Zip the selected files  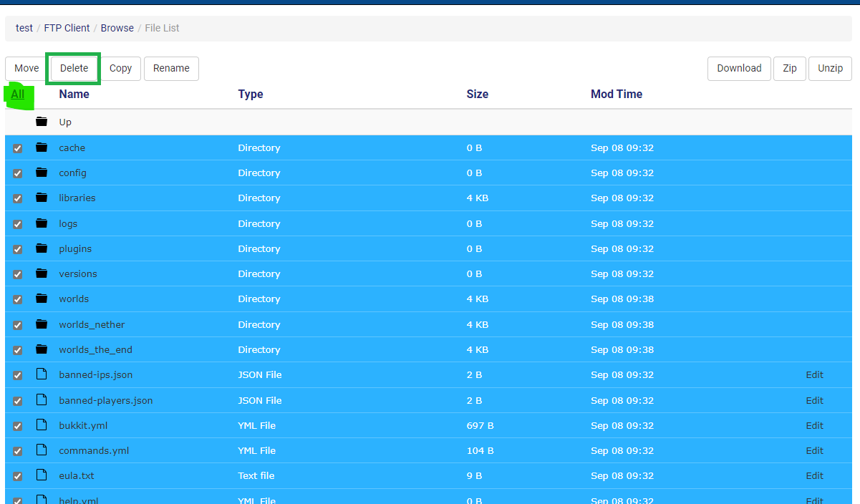790,69
